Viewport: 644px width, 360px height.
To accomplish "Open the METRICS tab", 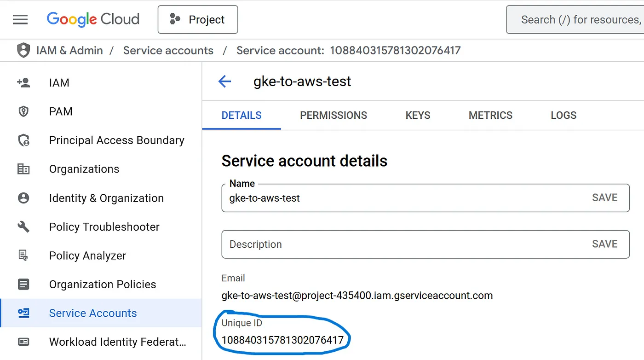I will pos(490,116).
